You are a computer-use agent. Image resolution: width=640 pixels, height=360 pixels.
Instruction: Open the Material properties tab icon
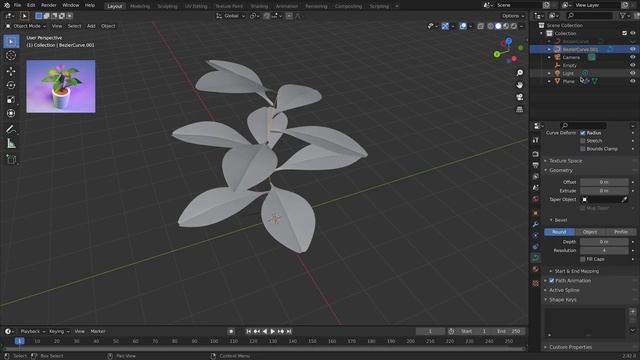pyautogui.click(x=536, y=269)
